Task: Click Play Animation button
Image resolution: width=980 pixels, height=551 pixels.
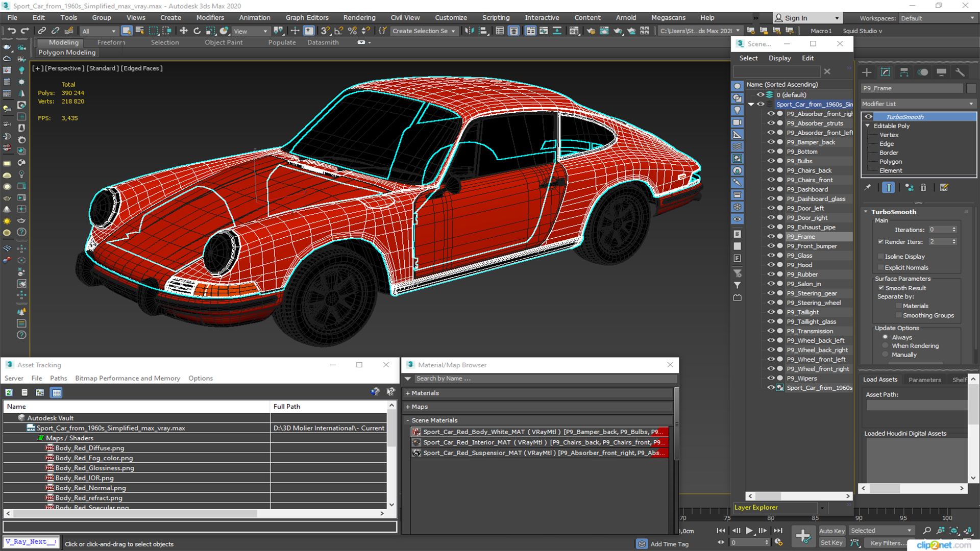Action: pyautogui.click(x=749, y=531)
